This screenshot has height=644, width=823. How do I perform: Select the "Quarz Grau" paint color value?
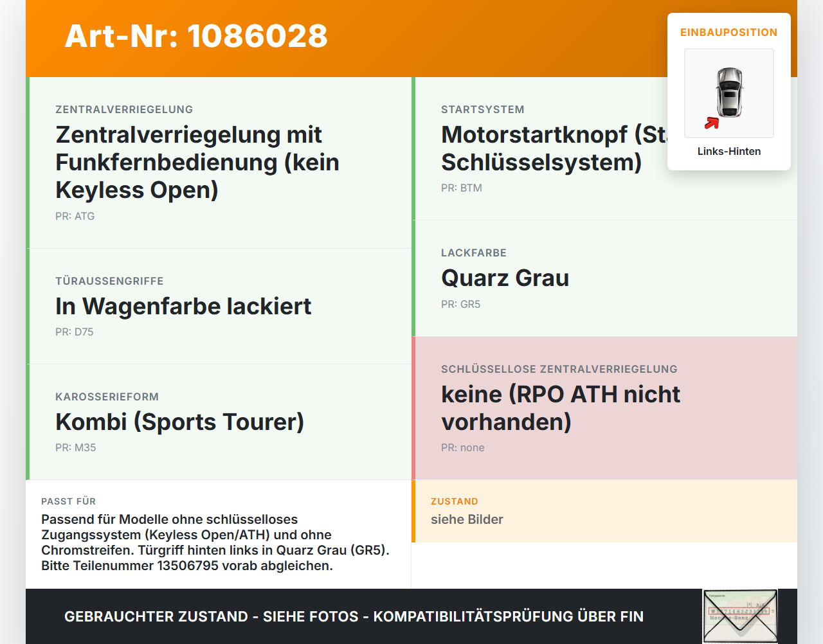click(505, 278)
